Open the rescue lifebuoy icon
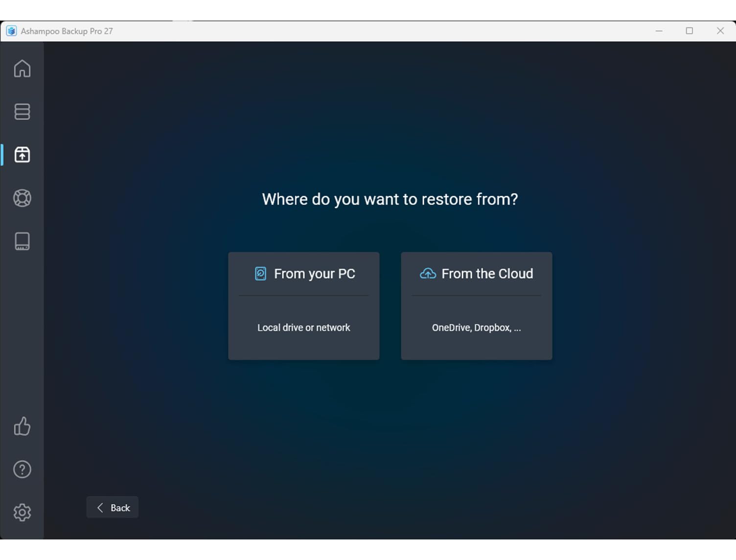Viewport: 736px width, 560px height. [x=22, y=198]
